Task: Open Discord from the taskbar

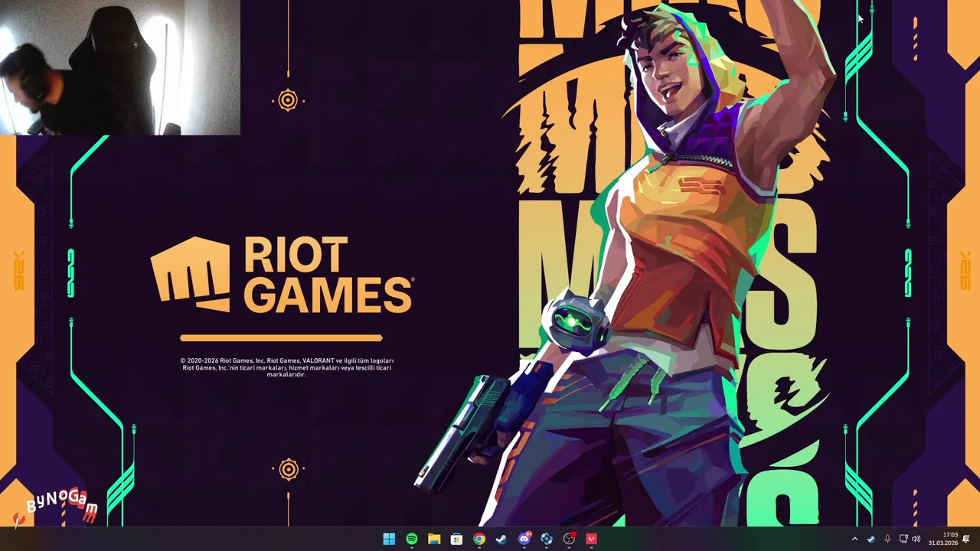Action: click(524, 539)
